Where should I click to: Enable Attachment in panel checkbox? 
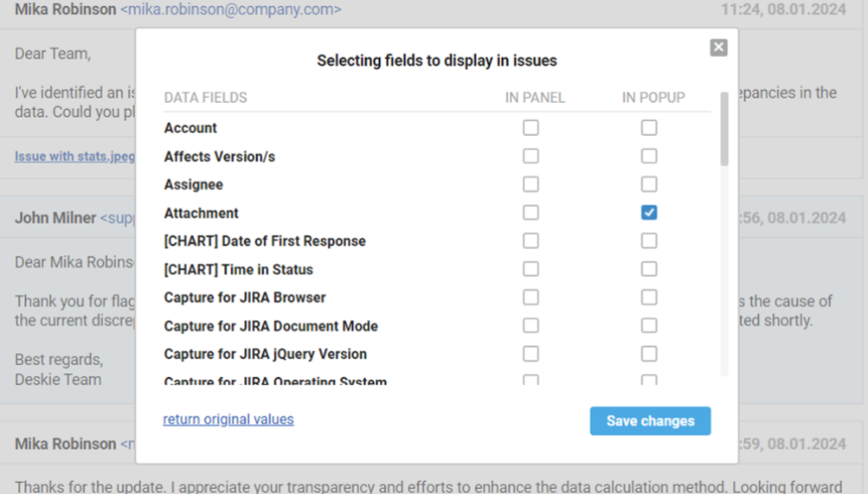pos(531,213)
